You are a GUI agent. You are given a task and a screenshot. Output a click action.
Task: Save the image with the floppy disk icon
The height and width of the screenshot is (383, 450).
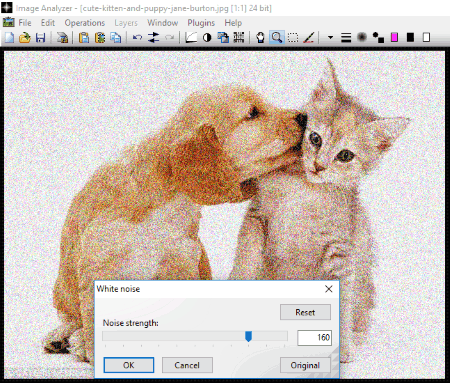(x=41, y=37)
